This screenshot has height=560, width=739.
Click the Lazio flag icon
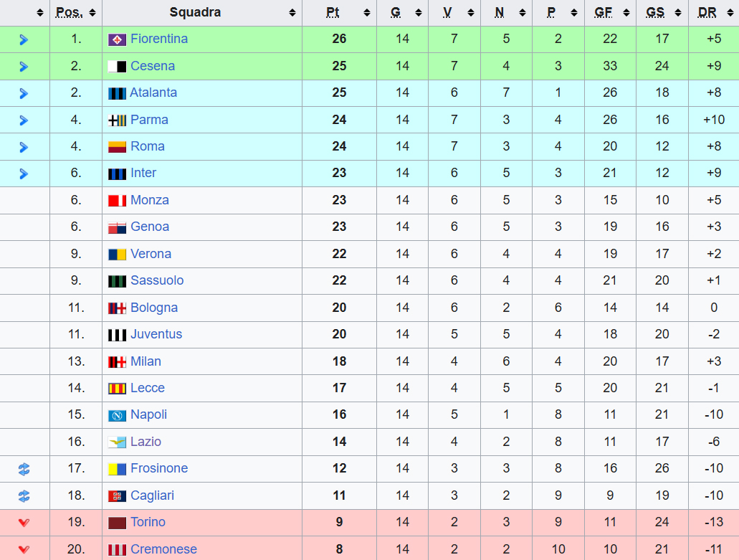click(117, 442)
